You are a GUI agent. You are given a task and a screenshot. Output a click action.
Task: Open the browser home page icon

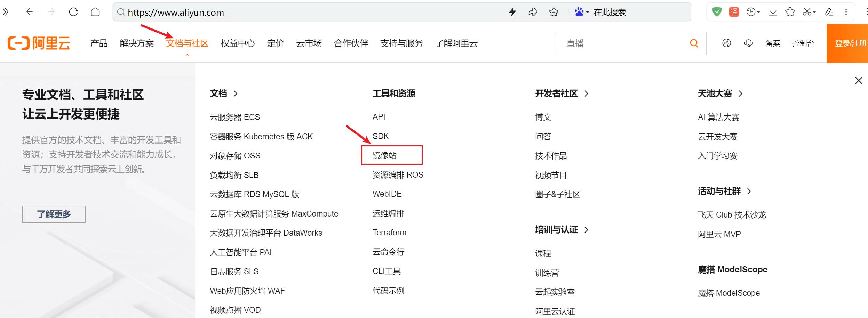coord(95,12)
